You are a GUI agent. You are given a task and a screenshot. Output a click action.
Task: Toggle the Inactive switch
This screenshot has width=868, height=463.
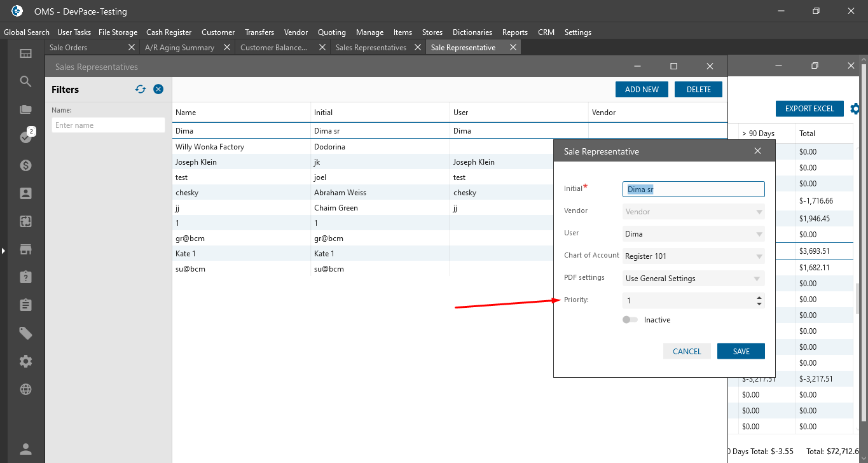[x=630, y=320]
